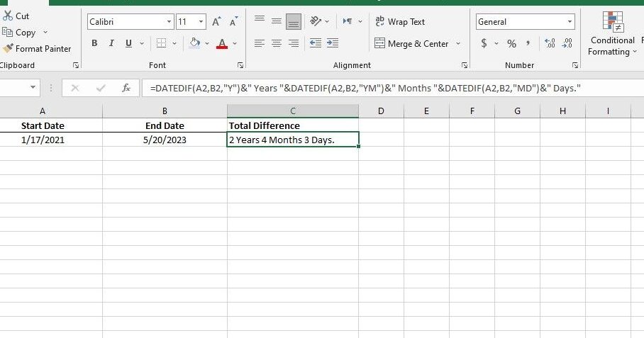Click Merge & Center button
This screenshot has height=338, width=644.
point(411,43)
